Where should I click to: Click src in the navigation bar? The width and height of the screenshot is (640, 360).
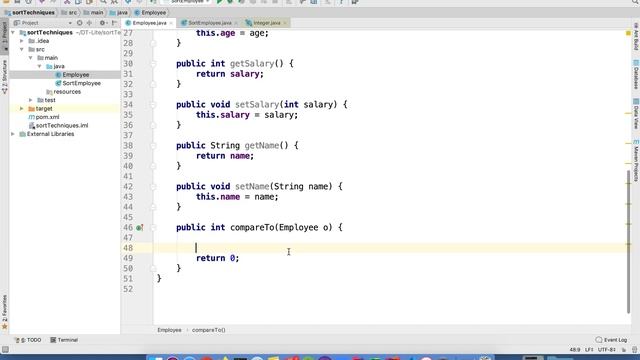tap(69, 13)
